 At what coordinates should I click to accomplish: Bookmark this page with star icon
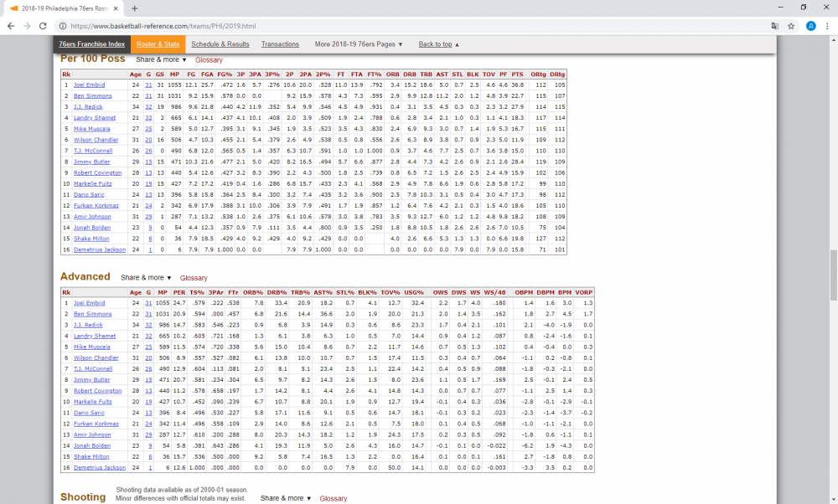click(791, 26)
